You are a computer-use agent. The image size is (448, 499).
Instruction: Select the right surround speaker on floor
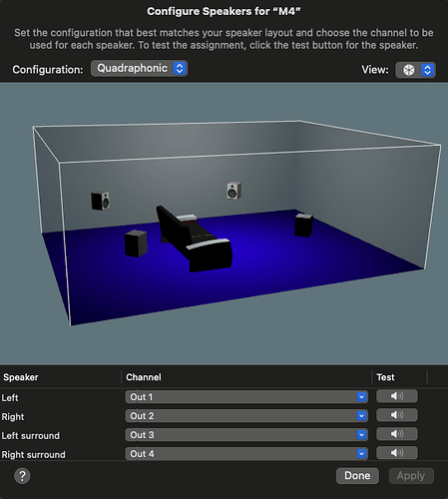[x=303, y=225]
